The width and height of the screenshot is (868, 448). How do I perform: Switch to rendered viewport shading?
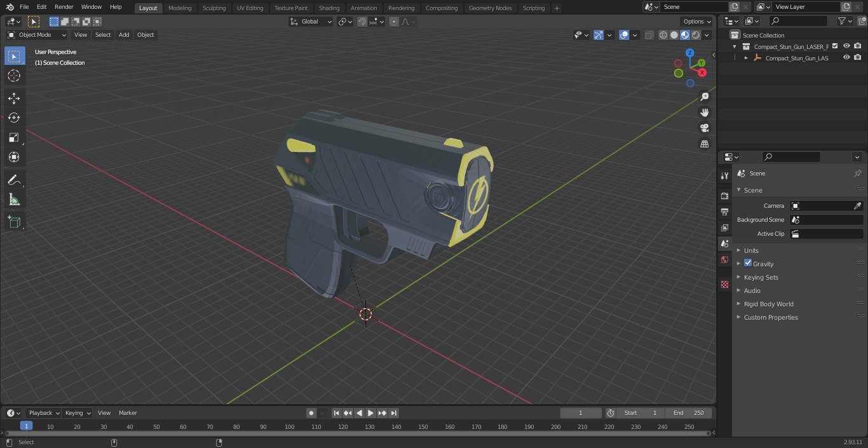click(x=696, y=35)
